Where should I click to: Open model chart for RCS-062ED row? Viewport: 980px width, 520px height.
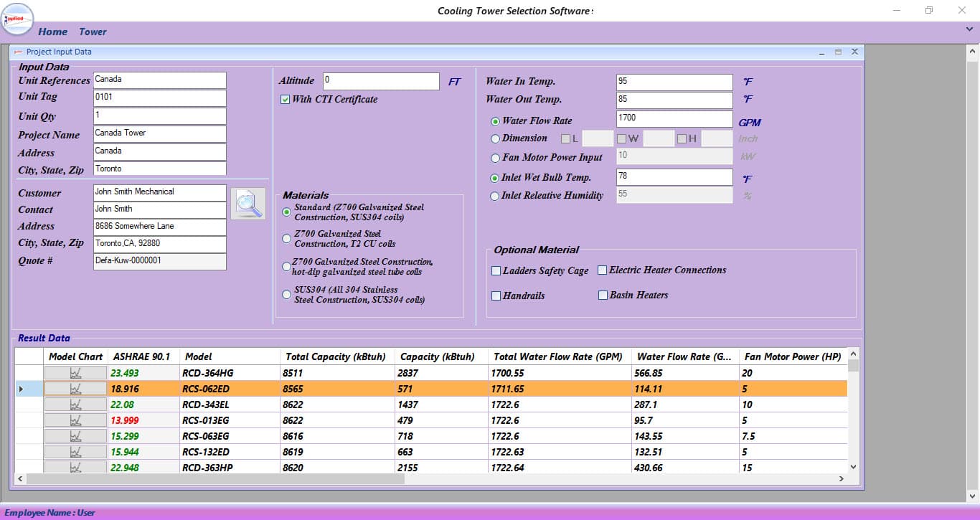coord(75,389)
